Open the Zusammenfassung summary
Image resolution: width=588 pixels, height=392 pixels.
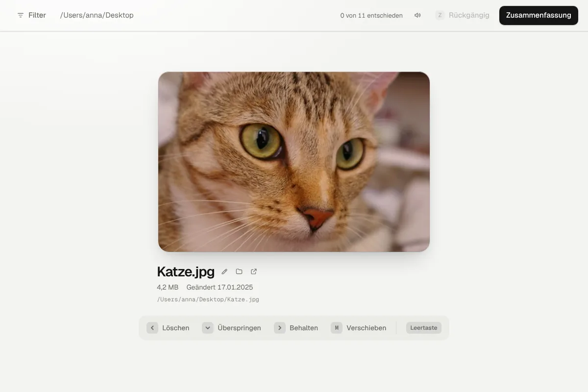tap(539, 15)
